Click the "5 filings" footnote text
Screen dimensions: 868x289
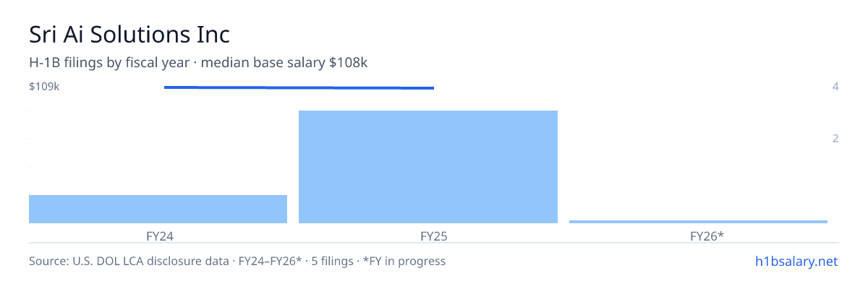333,261
